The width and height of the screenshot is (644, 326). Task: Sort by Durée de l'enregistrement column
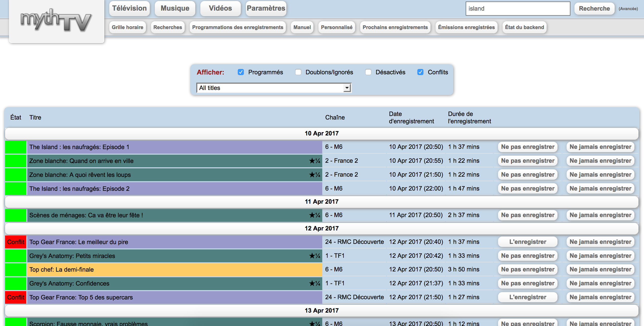coord(469,118)
